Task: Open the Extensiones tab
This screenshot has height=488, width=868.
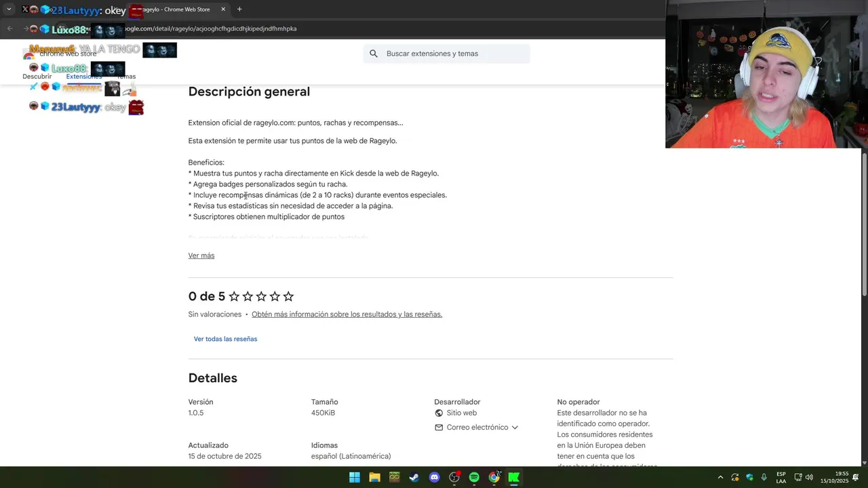Action: pyautogui.click(x=84, y=77)
